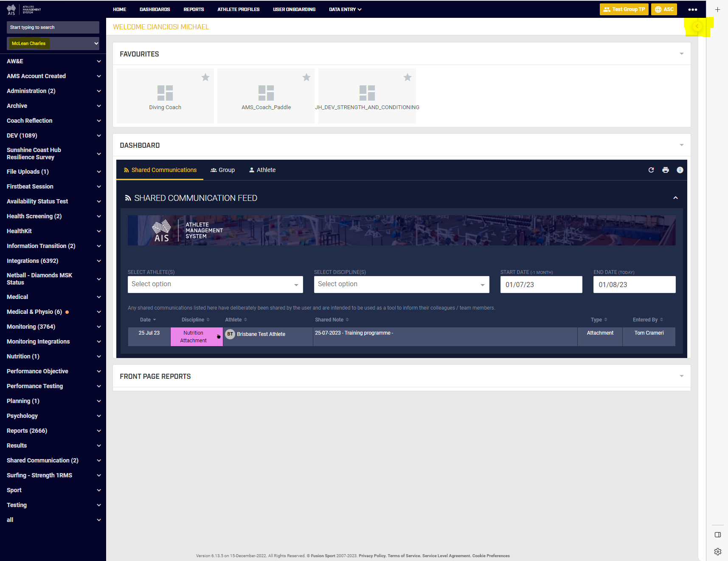Open browser sidebar plus icon

pyautogui.click(x=717, y=9)
